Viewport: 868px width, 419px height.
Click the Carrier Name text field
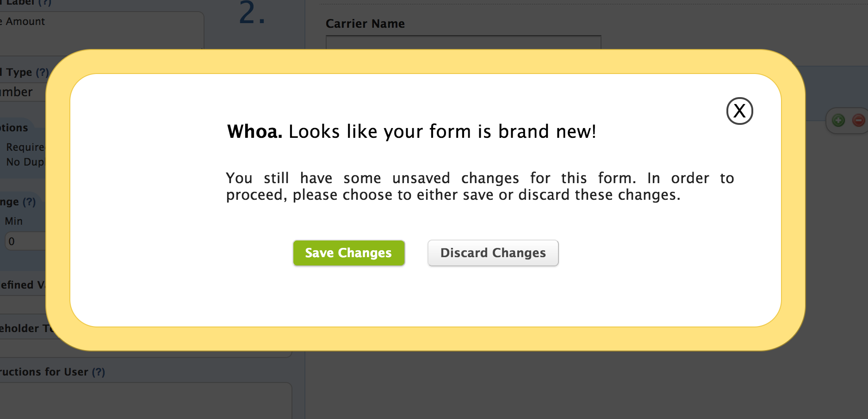click(464, 43)
